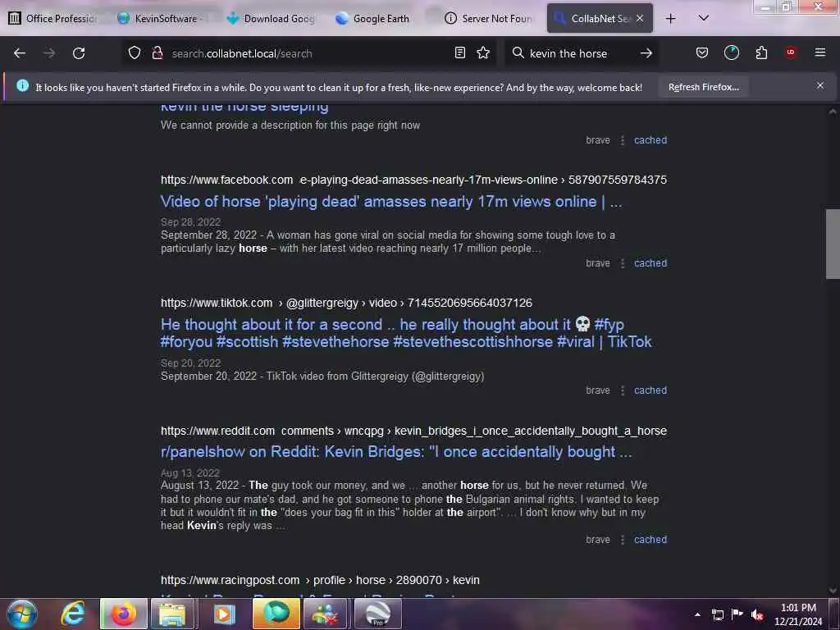840x630 pixels.
Task: Focus the search.collabnet.local address bar
Action: pos(308,53)
